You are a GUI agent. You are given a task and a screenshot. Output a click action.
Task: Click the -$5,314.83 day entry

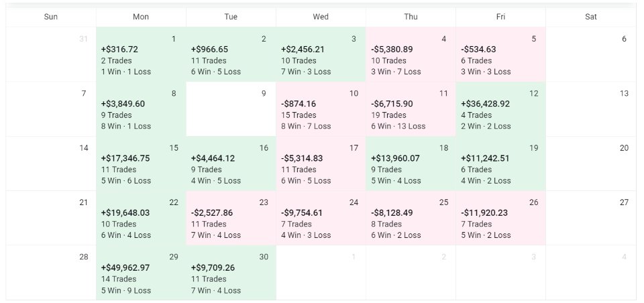coord(321,164)
